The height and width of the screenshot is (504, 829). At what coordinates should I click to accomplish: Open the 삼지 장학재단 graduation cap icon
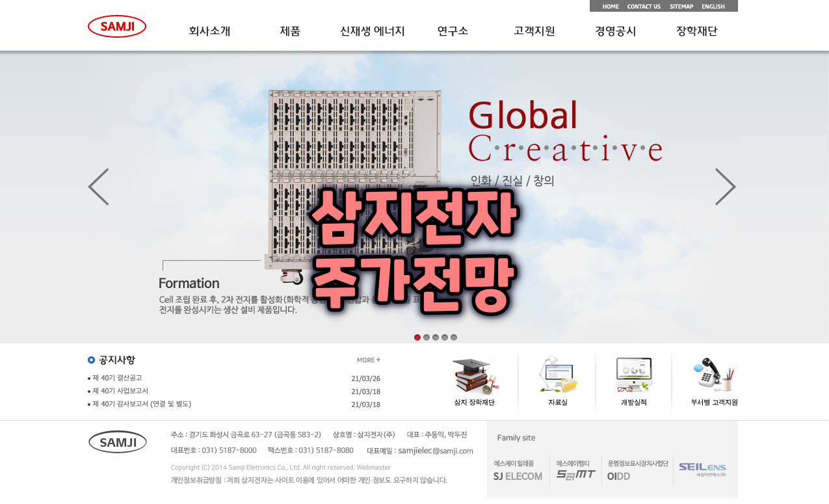(475, 376)
